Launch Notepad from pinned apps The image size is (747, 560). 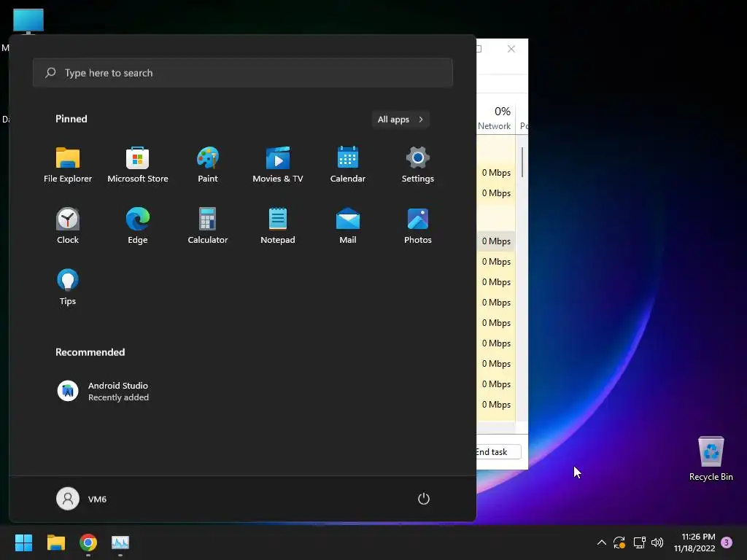278,226
